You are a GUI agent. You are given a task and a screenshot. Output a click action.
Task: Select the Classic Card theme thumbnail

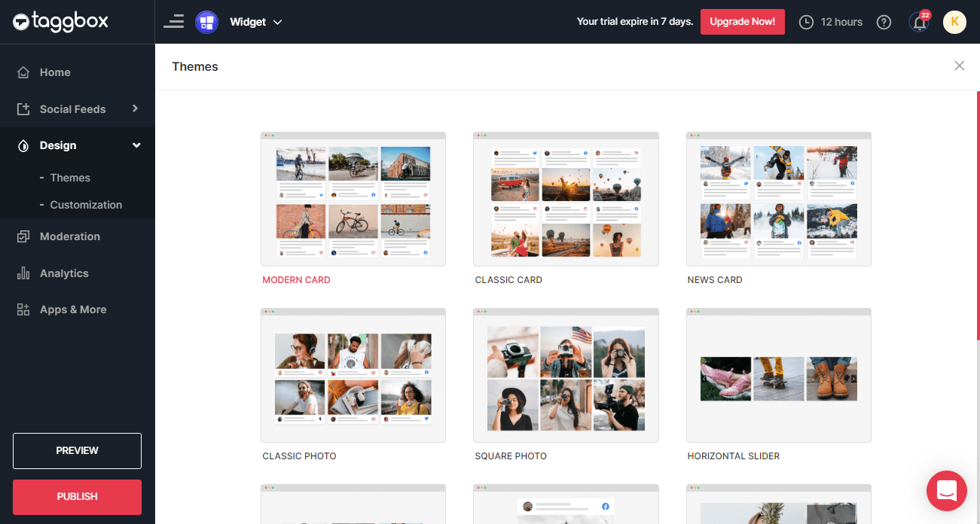tap(566, 200)
